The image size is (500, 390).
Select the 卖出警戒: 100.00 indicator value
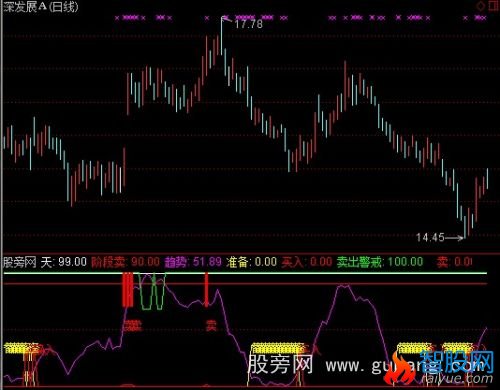pyautogui.click(x=380, y=262)
